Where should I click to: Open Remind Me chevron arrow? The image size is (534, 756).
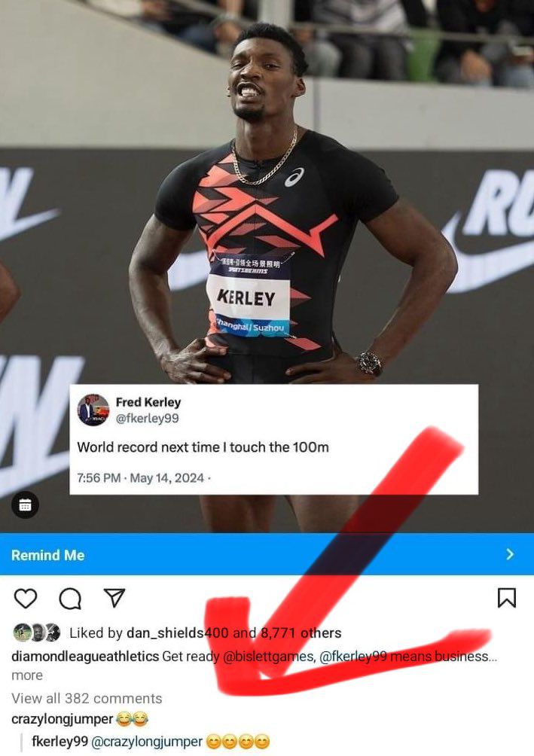[510, 554]
